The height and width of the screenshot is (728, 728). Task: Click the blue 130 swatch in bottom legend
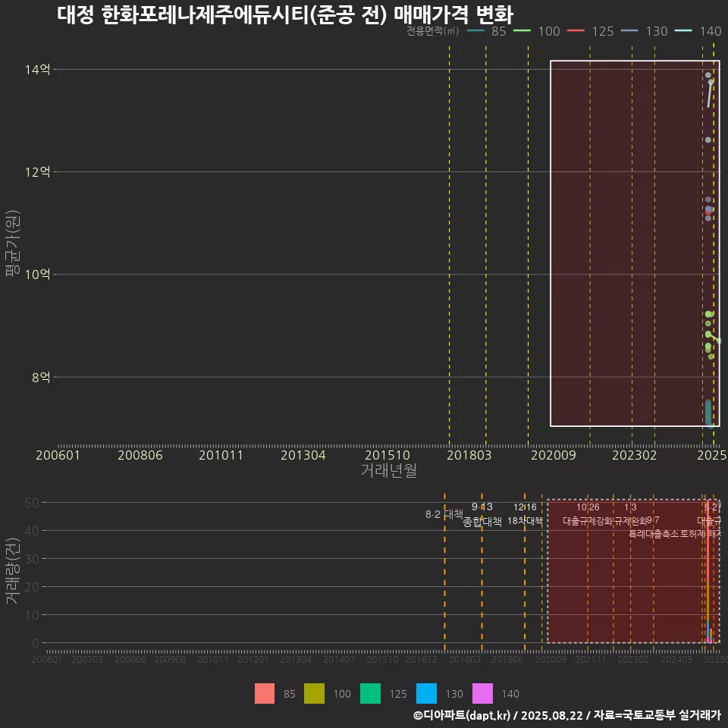click(x=427, y=694)
